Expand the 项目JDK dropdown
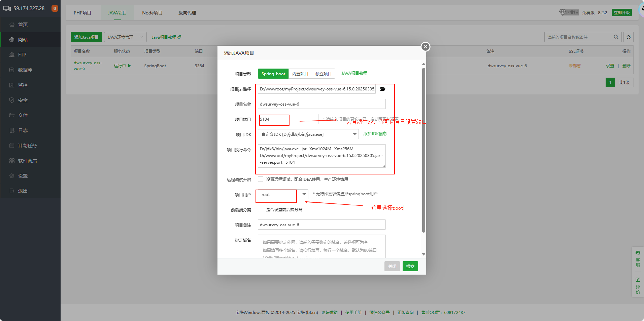The height and width of the screenshot is (321, 644). [354, 134]
